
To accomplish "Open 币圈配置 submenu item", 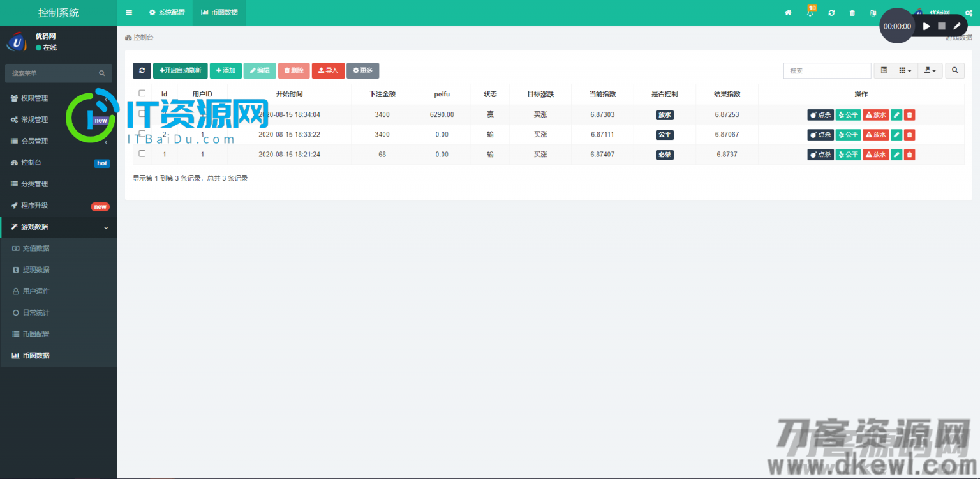I will (59, 334).
